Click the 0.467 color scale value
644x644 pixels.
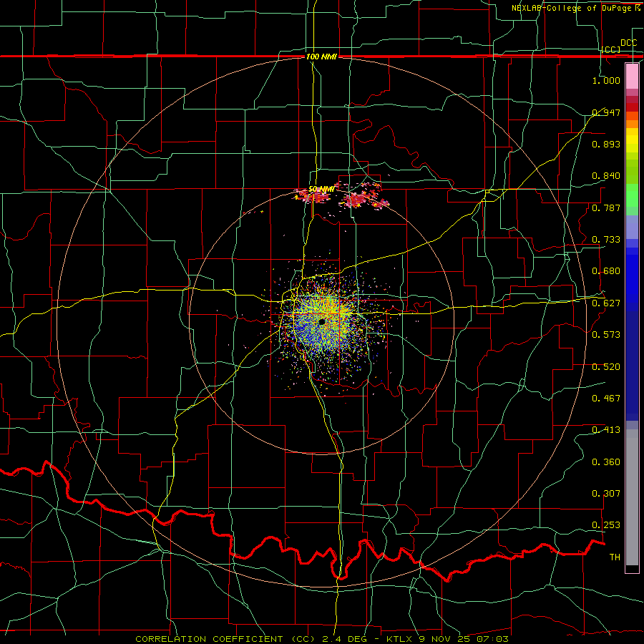coord(606,399)
